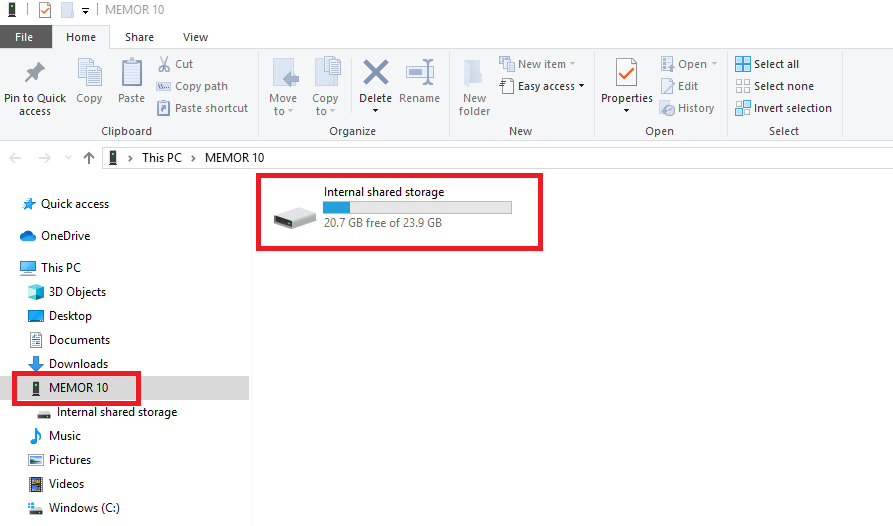Open the Copy to icon
The image size is (893, 526).
(x=327, y=72)
